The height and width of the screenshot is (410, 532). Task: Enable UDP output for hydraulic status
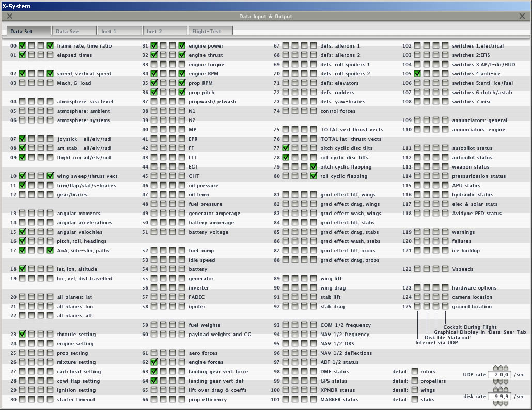point(417,194)
